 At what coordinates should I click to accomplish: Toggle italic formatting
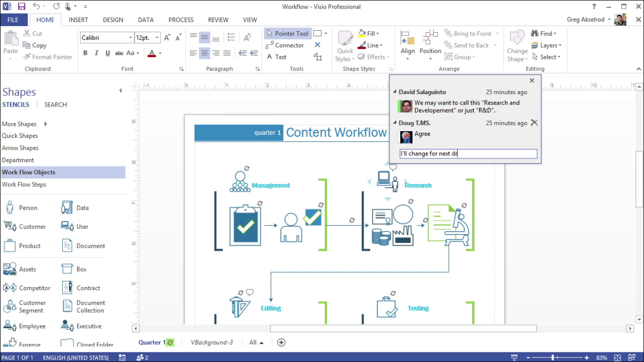coord(96,52)
